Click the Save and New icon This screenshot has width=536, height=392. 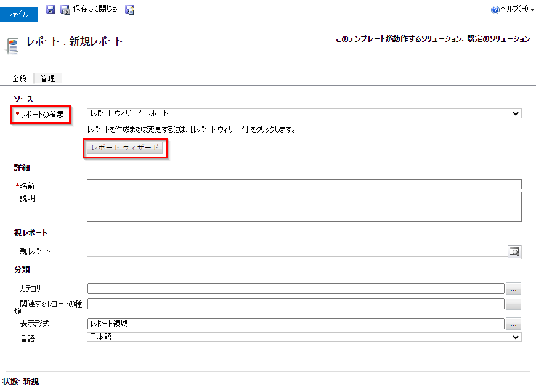(x=129, y=10)
